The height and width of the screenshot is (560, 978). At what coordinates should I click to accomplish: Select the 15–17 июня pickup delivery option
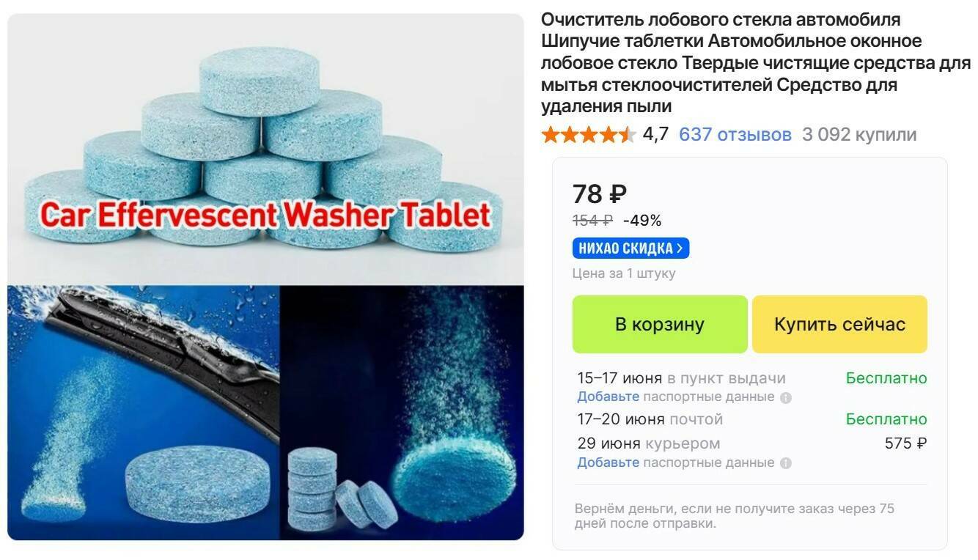tap(752, 378)
